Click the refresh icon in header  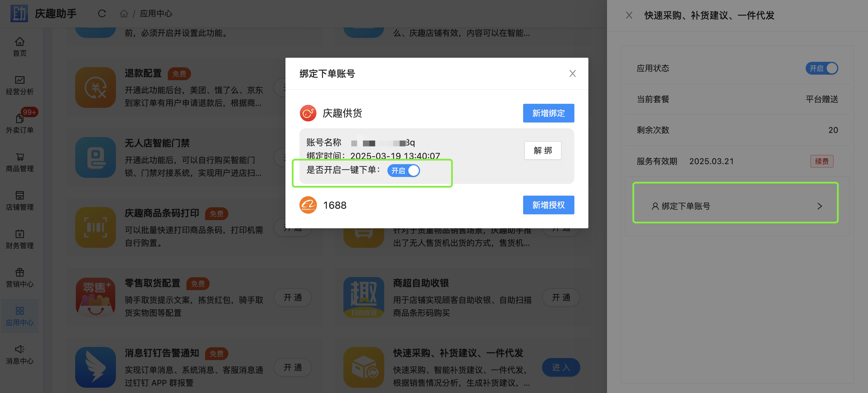click(x=102, y=13)
